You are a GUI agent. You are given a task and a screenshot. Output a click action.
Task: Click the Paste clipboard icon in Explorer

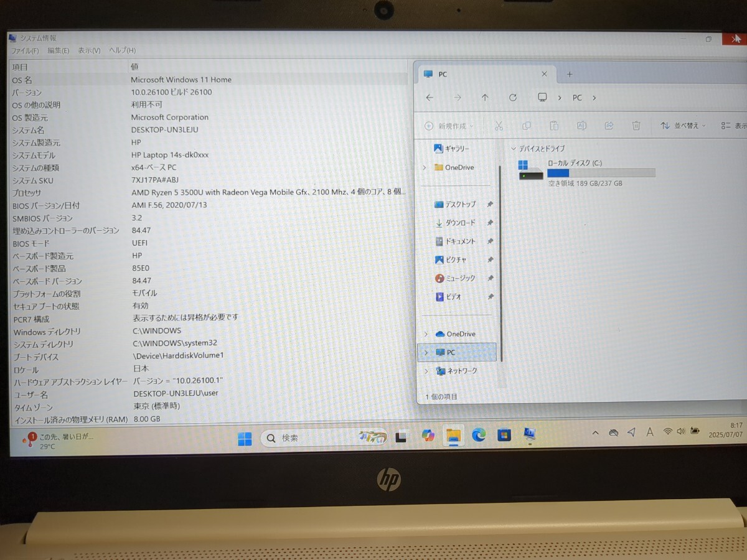click(554, 126)
